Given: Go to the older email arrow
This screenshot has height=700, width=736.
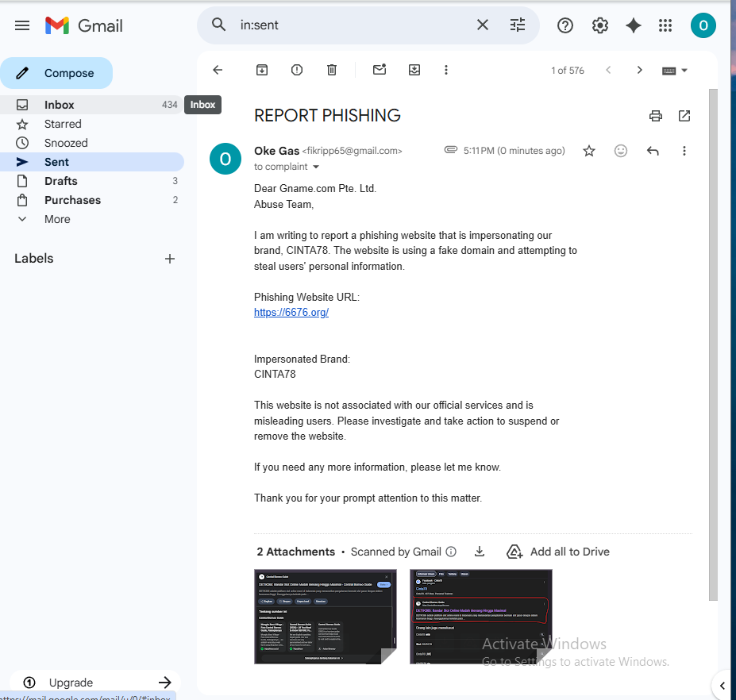Looking at the screenshot, I should pyautogui.click(x=639, y=70).
